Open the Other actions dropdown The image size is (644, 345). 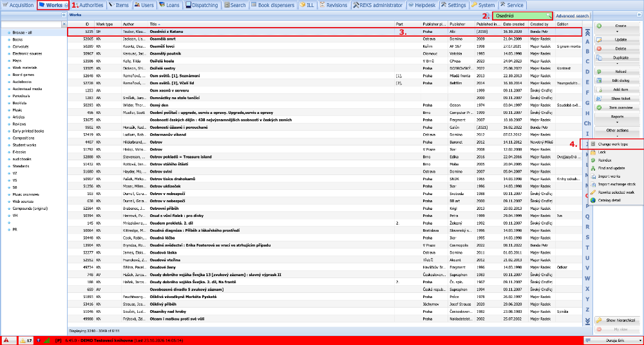click(618, 132)
